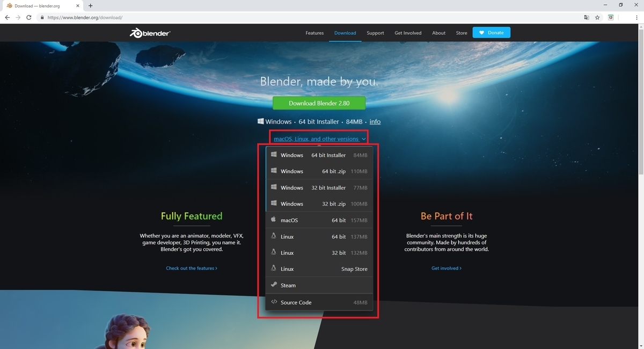Viewport: 644px width, 349px height.
Task: Click the green Download Blender 2.80 button
Action: [319, 103]
